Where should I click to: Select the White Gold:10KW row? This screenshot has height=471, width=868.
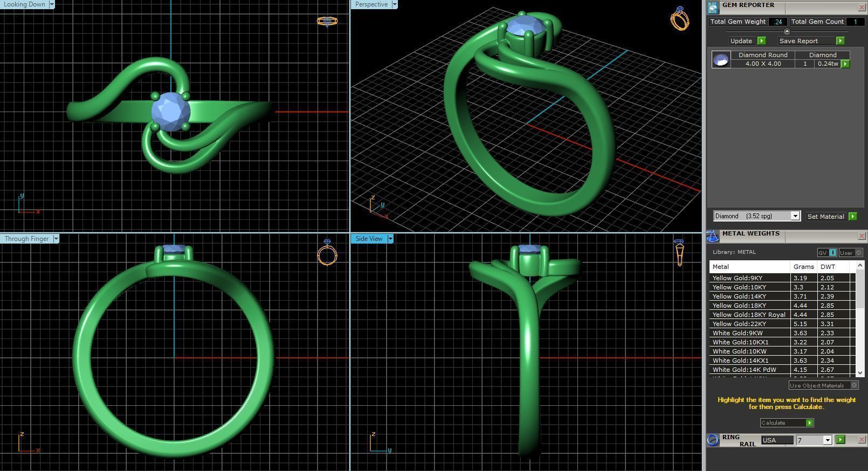[782, 351]
